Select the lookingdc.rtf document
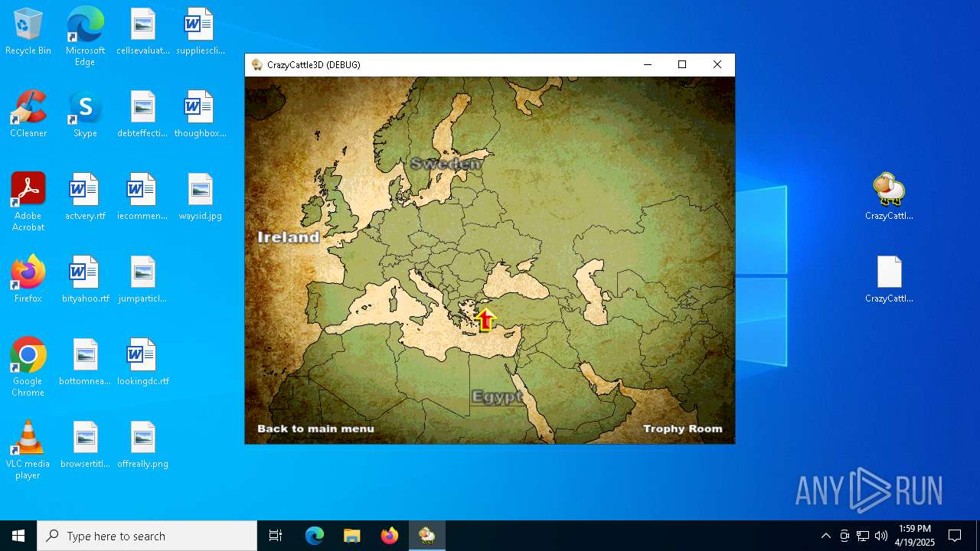This screenshot has height=551, width=980. coord(143,362)
